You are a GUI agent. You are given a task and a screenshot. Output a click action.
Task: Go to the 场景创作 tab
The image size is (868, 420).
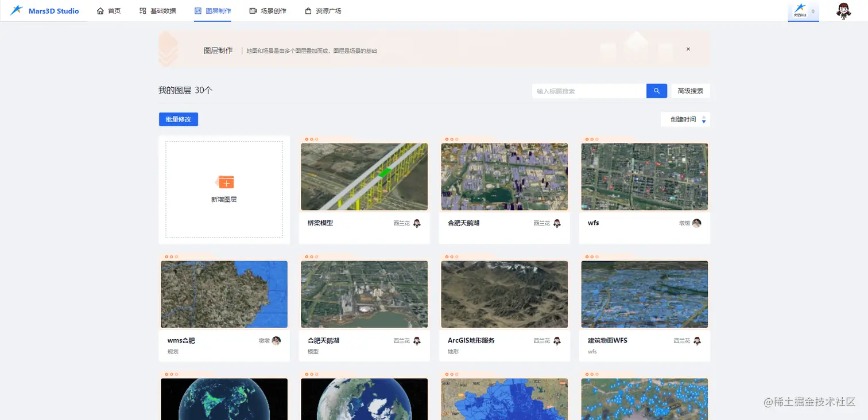coord(268,11)
